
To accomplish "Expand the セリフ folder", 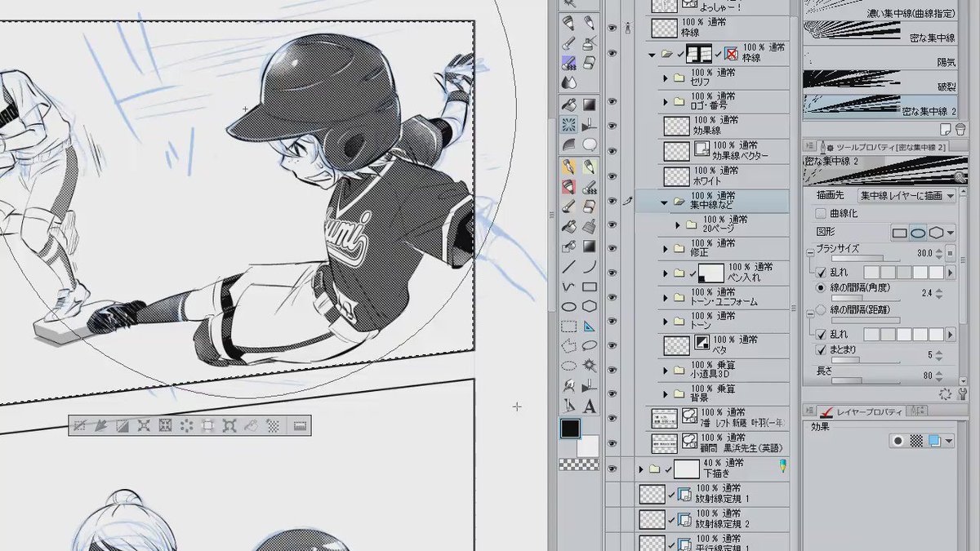I will (665, 78).
